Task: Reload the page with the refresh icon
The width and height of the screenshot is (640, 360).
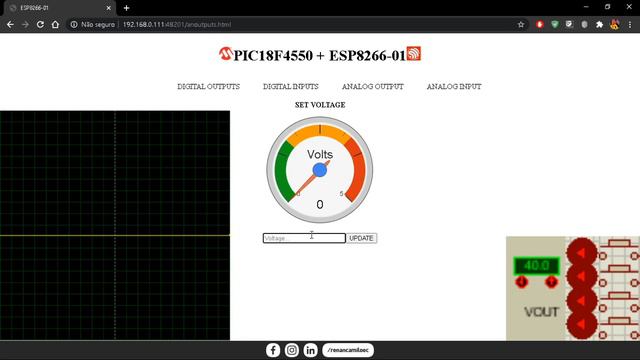Action: (40, 24)
